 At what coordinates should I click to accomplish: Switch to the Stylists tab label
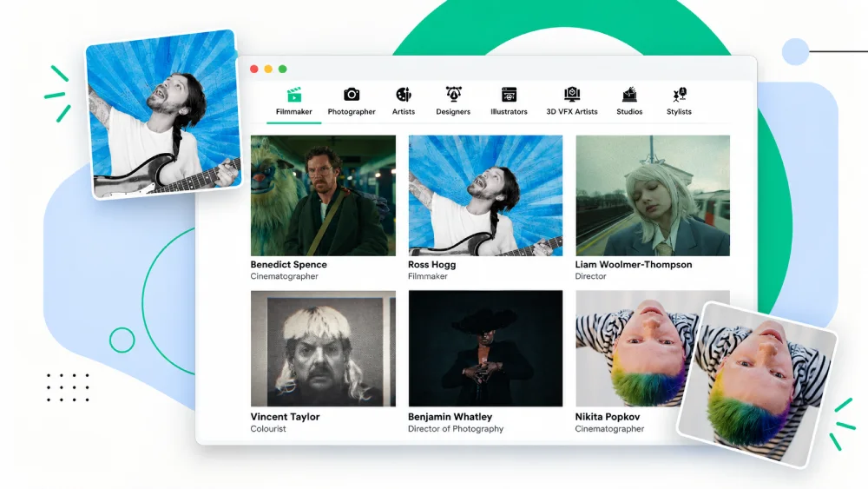(680, 112)
